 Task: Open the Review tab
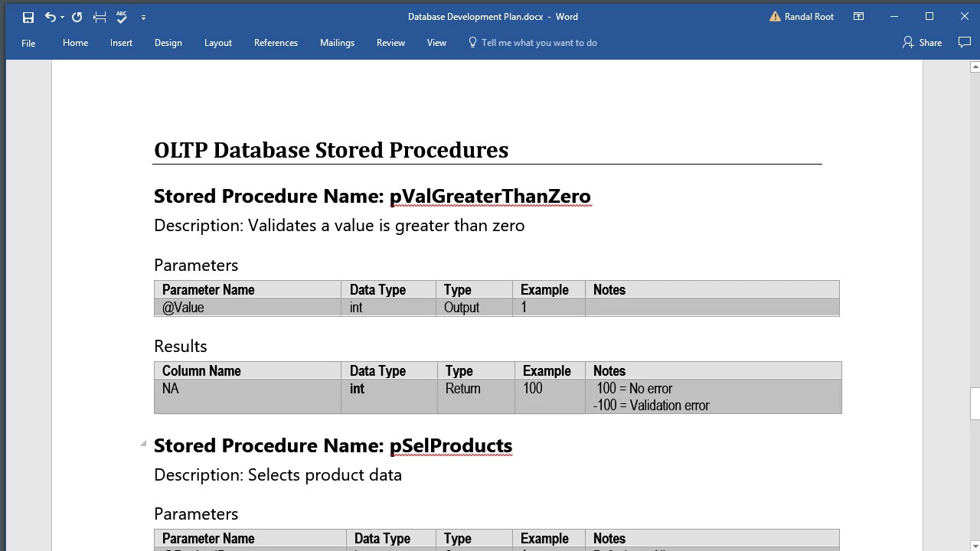point(390,43)
